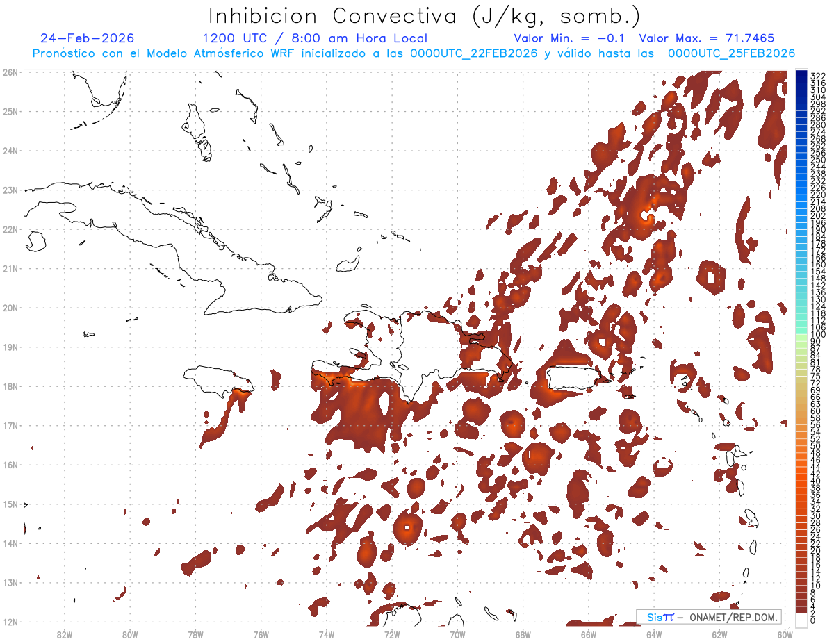Click the '19N' latitude label

point(10,347)
